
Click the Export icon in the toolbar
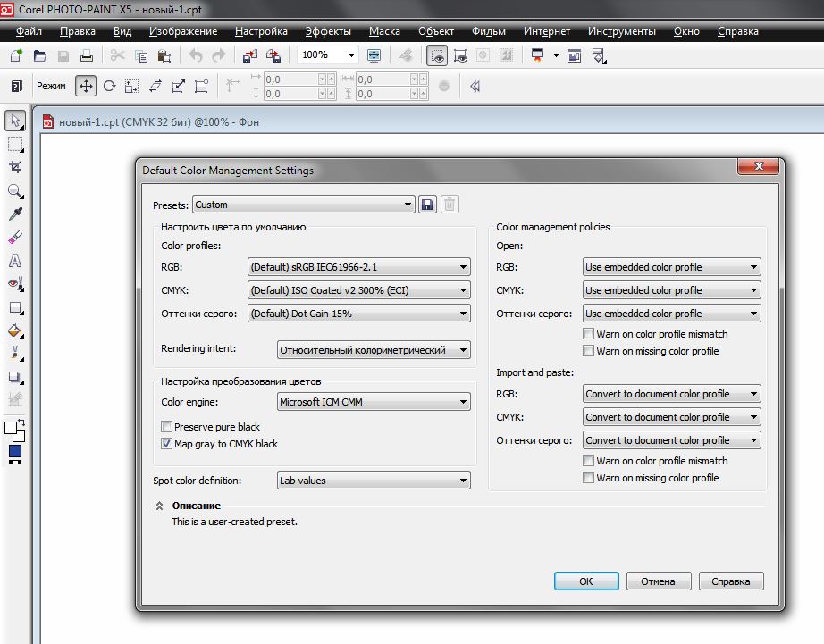(273, 55)
